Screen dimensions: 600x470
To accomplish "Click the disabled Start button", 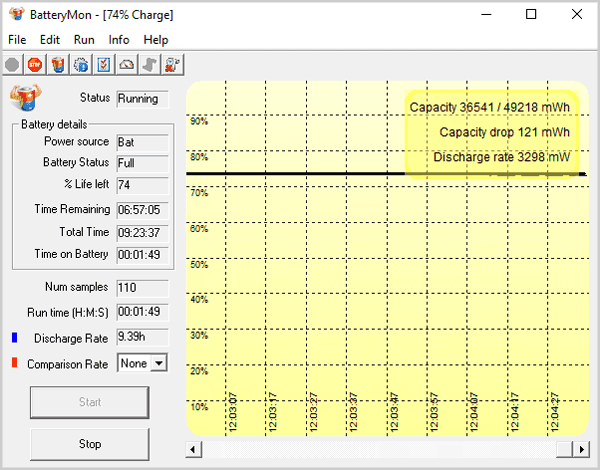I will tap(90, 402).
